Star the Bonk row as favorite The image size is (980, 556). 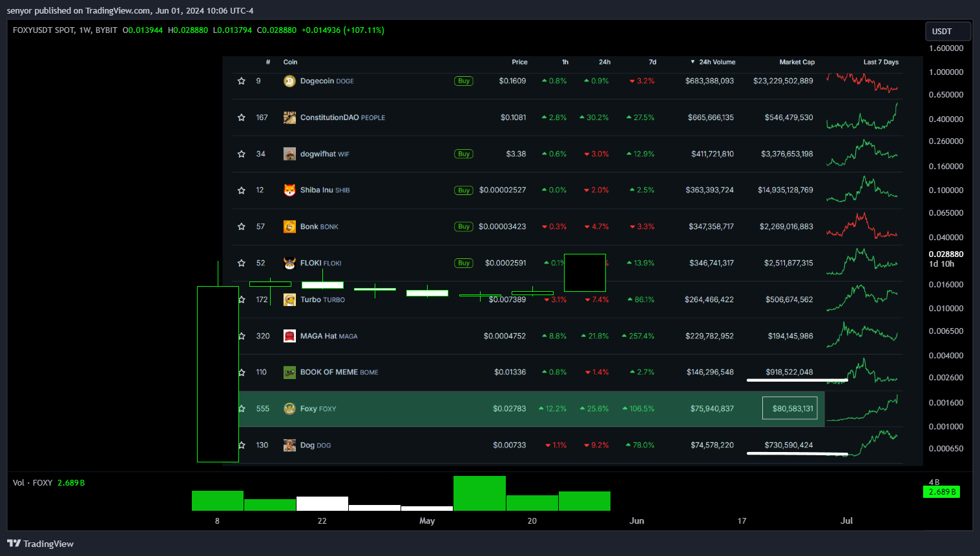242,227
